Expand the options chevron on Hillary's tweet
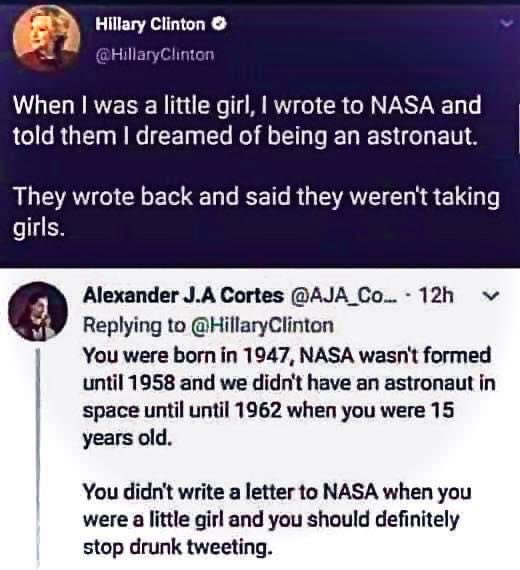 508,24
